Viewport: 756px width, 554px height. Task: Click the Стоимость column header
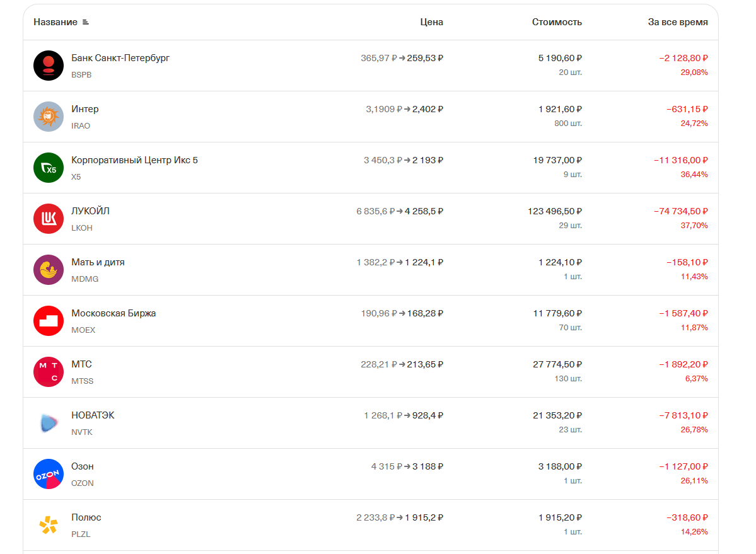(557, 22)
